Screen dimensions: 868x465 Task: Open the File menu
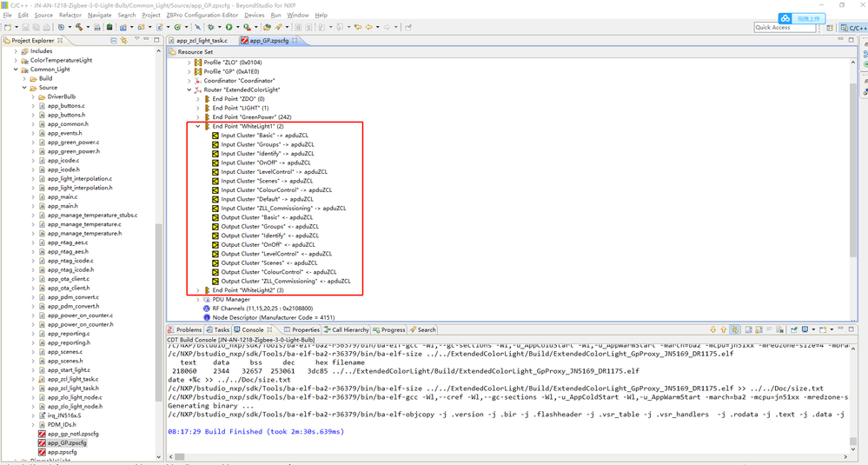click(x=7, y=15)
